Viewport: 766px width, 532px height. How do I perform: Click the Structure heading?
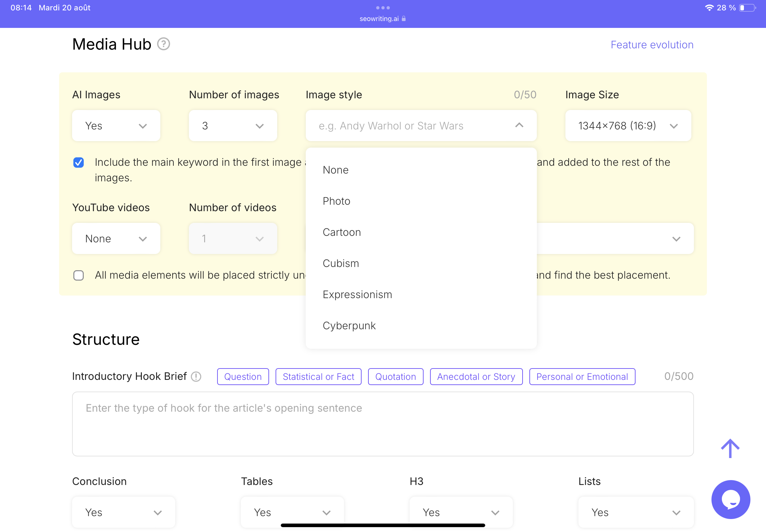pyautogui.click(x=106, y=339)
